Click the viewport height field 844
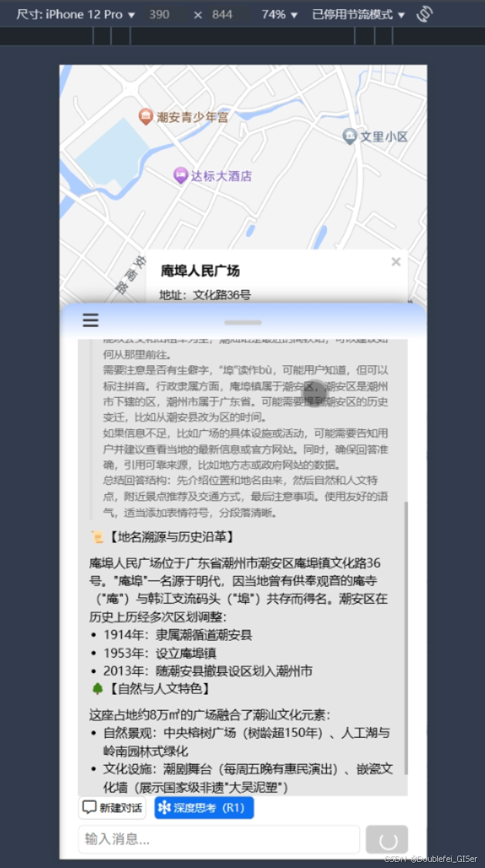Viewport: 485px width, 868px height. coord(222,15)
